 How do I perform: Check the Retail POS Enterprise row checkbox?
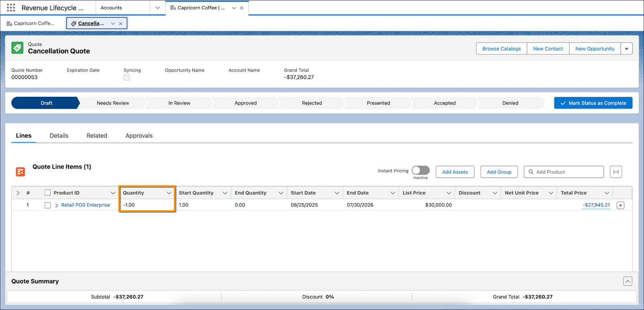click(47, 205)
